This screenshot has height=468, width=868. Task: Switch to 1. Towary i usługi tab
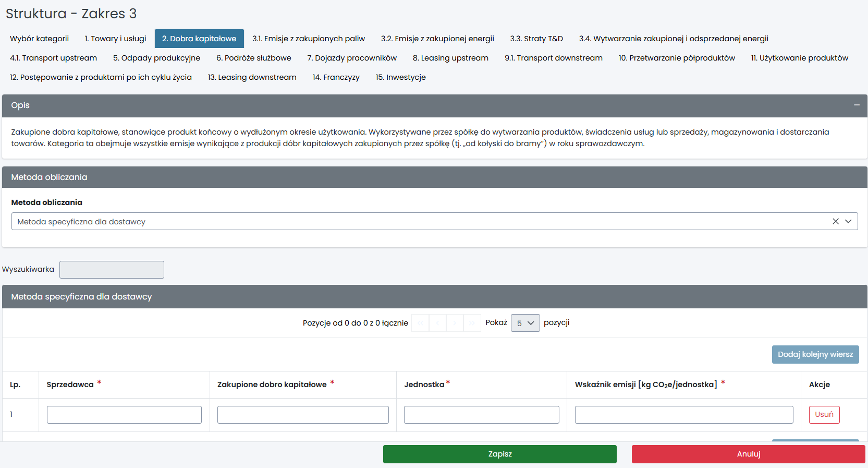tap(115, 39)
